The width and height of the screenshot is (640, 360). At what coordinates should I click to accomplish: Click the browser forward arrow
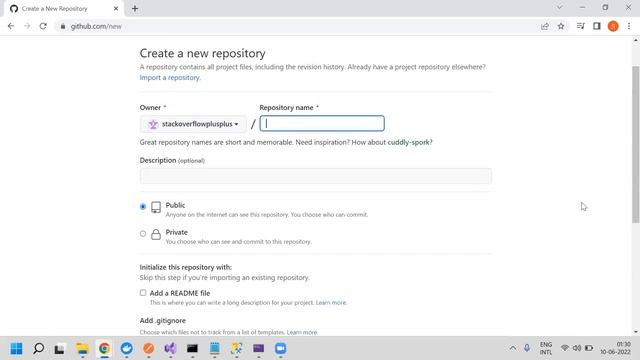[x=27, y=26]
